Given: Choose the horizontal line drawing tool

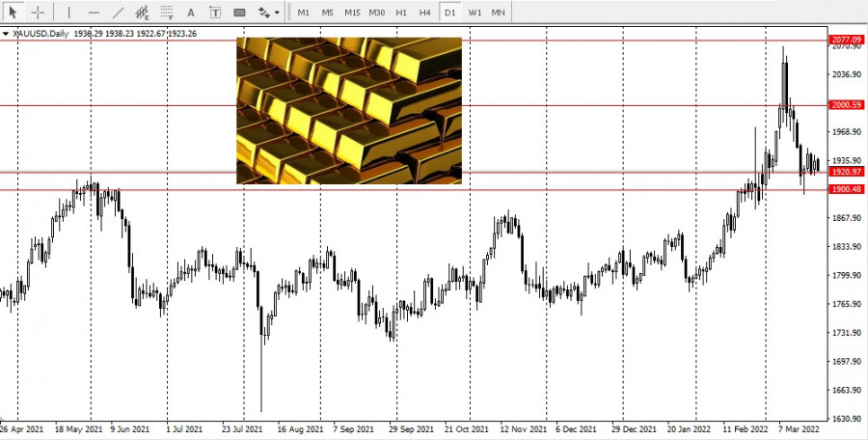Looking at the screenshot, I should [x=94, y=12].
